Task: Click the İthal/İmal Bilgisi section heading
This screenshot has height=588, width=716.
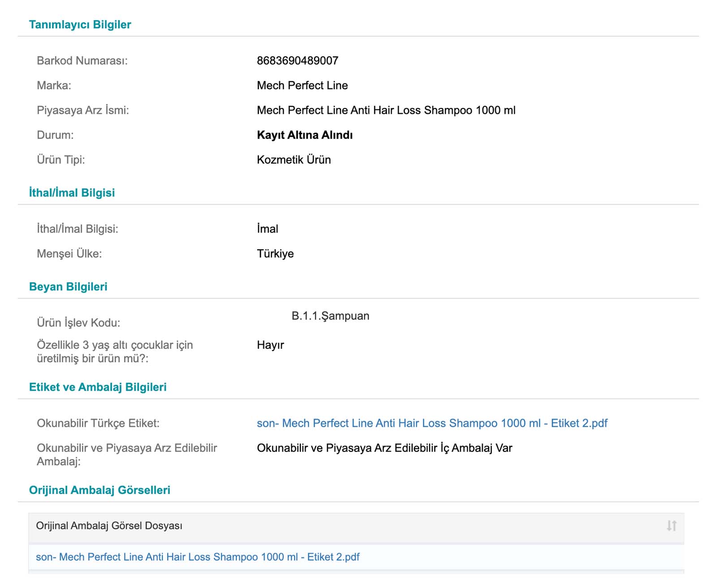Action: tap(72, 193)
